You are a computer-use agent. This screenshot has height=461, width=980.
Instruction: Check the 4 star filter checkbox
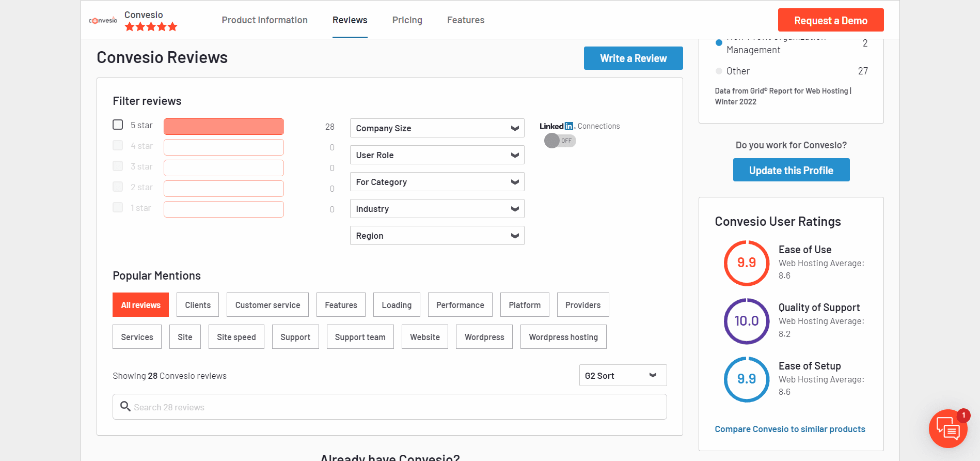tap(118, 145)
